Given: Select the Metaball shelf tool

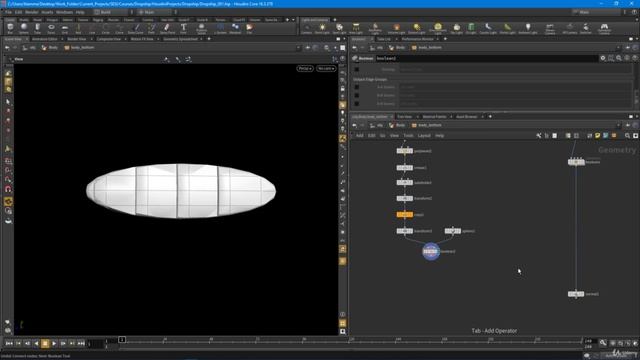Looking at the screenshot, I should (235, 29).
